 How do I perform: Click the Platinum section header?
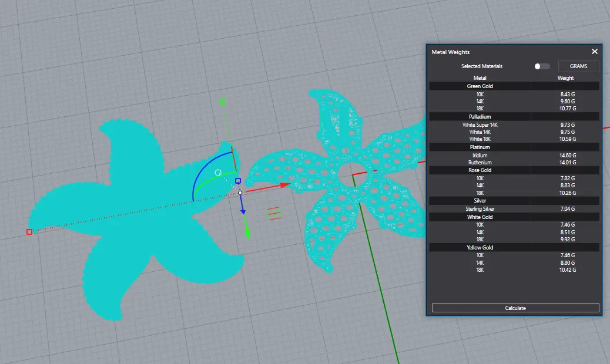480,147
